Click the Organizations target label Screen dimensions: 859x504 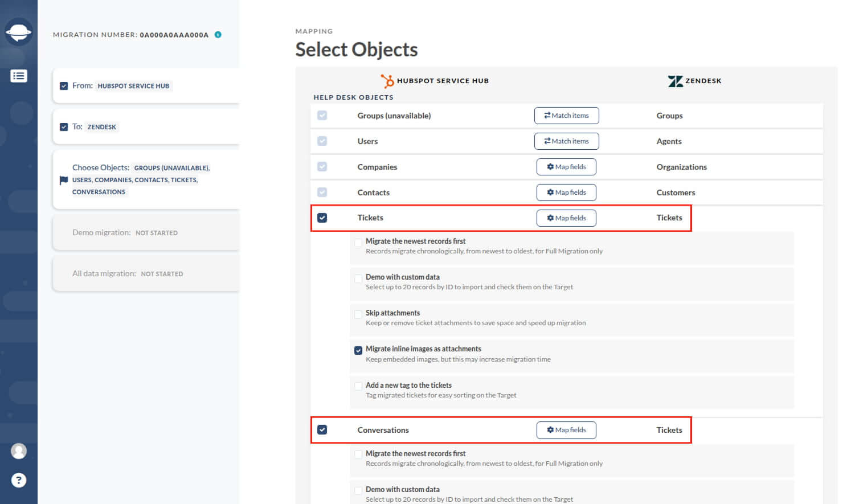pyautogui.click(x=681, y=167)
